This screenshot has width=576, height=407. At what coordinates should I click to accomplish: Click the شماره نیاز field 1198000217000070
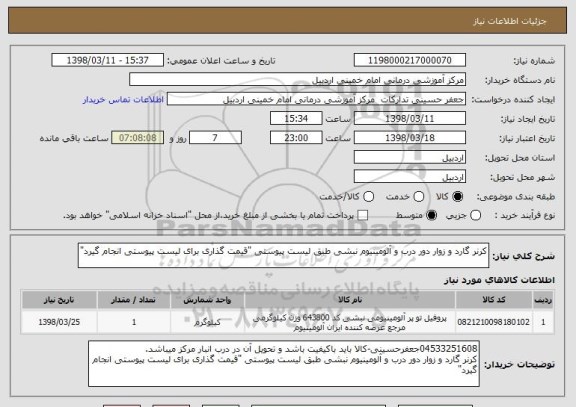410,60
